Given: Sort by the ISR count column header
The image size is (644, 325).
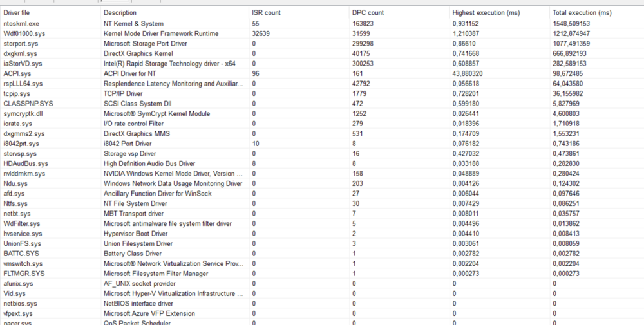Looking at the screenshot, I should click(x=266, y=13).
